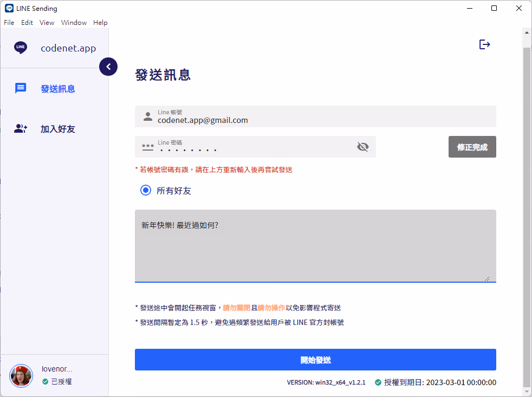Click the 開始發送 button
Viewport: 532px width, 397px height.
click(x=315, y=360)
